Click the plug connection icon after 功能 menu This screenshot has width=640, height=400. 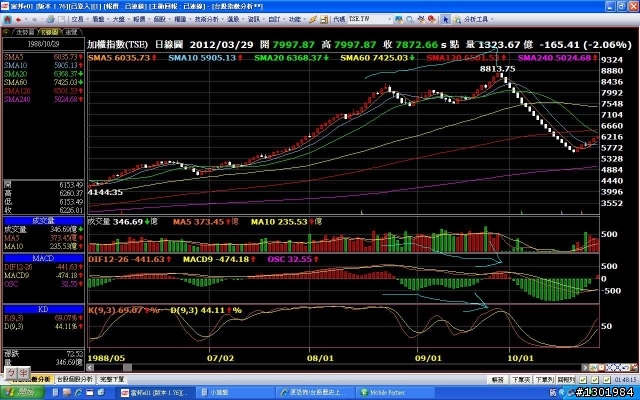point(313,19)
